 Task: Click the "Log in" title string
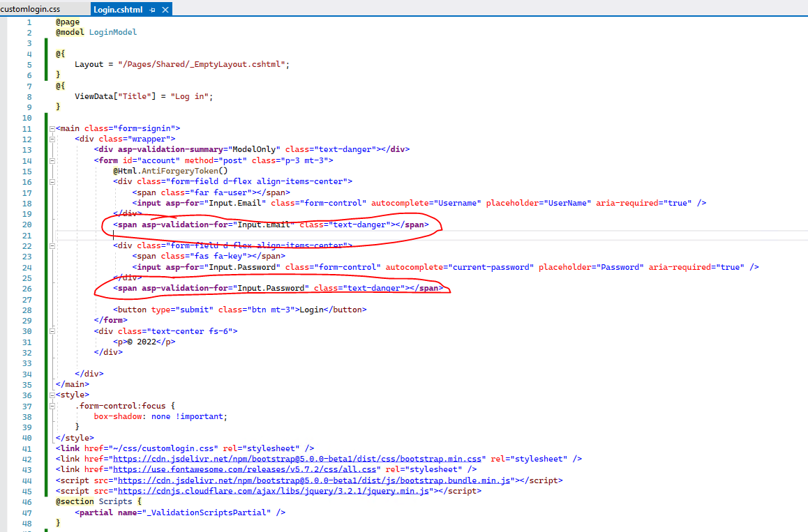click(189, 96)
